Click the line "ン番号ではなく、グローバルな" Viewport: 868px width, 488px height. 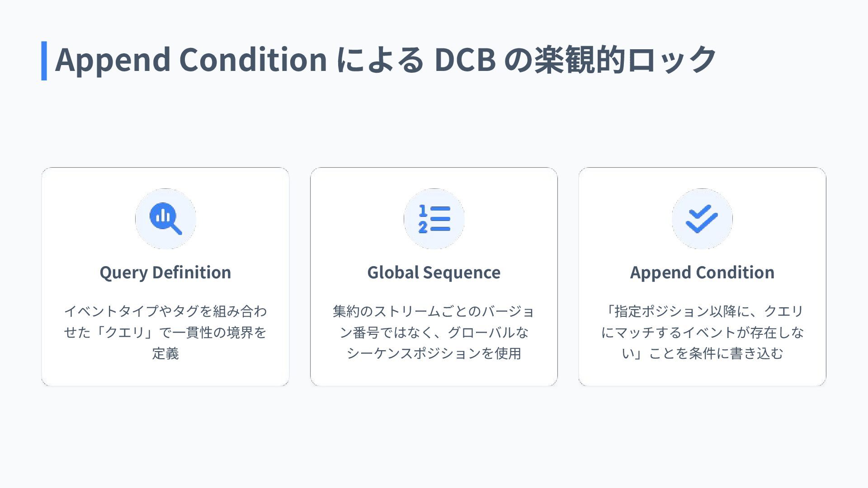(434, 332)
